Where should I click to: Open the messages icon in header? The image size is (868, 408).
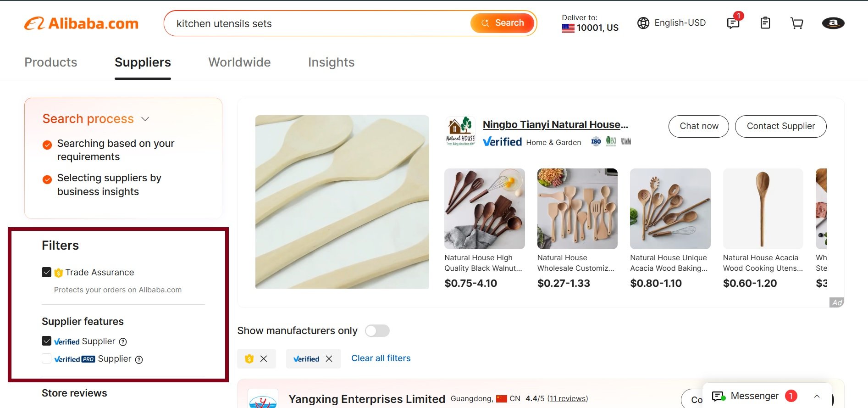tap(733, 23)
